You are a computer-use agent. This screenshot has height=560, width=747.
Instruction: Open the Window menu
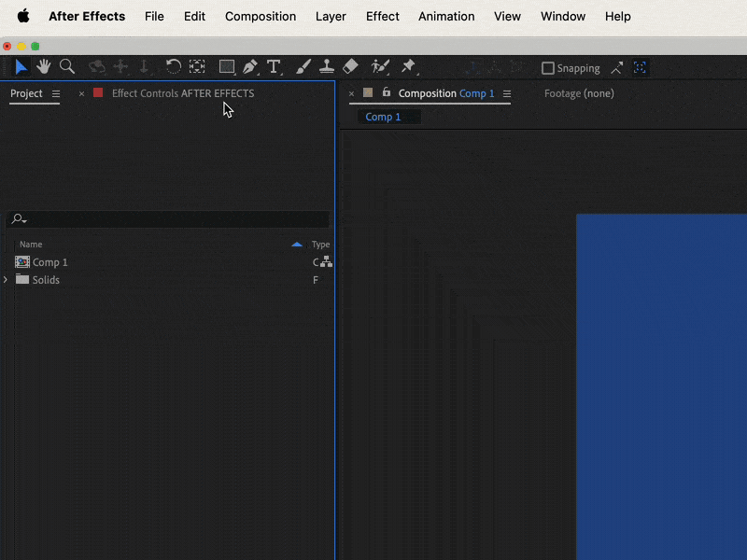click(563, 16)
